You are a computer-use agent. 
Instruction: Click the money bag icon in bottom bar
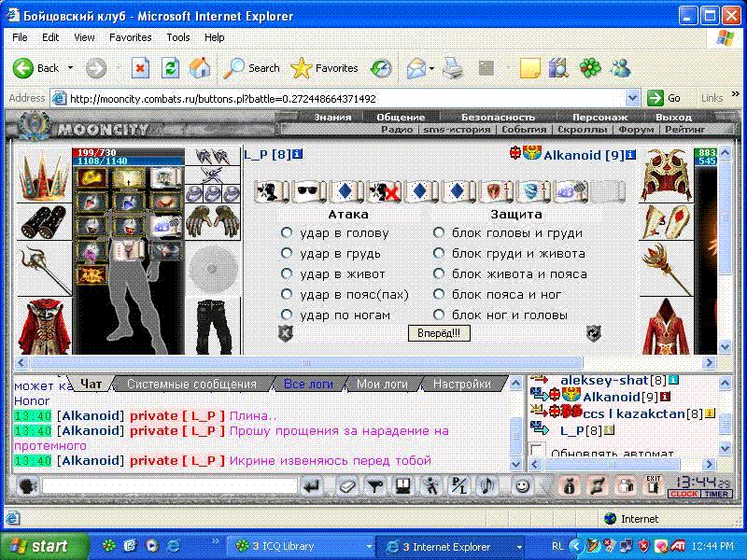pos(570,486)
